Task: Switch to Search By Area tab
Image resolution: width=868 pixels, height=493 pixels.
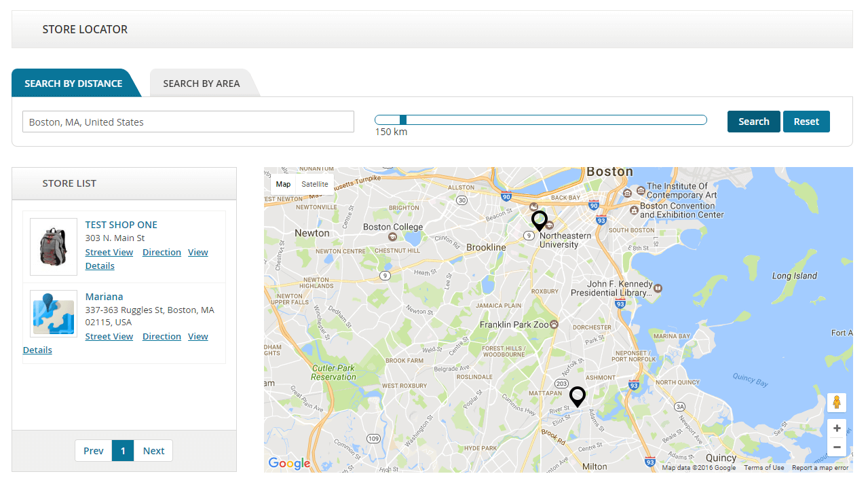Action: (202, 84)
